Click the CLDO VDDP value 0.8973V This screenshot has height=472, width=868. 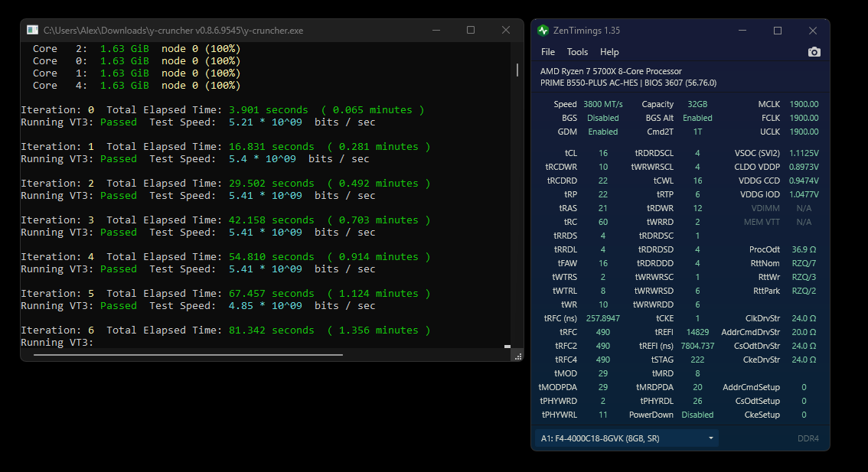tap(804, 167)
